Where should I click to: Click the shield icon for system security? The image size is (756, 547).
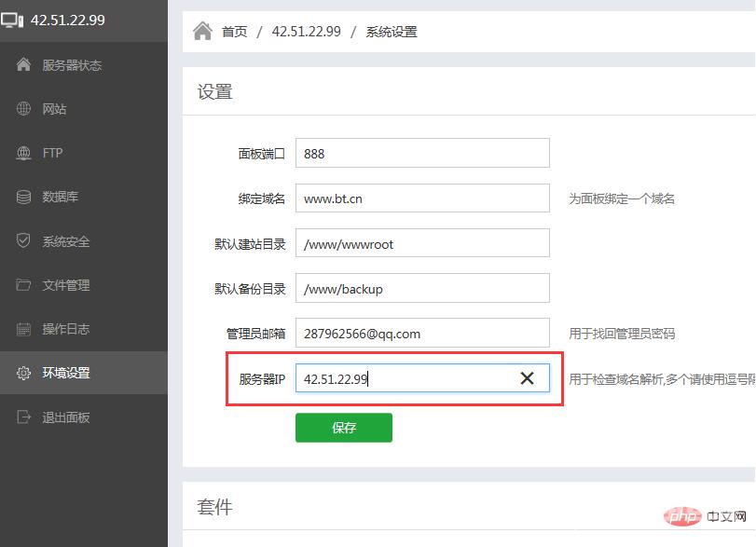[x=24, y=241]
